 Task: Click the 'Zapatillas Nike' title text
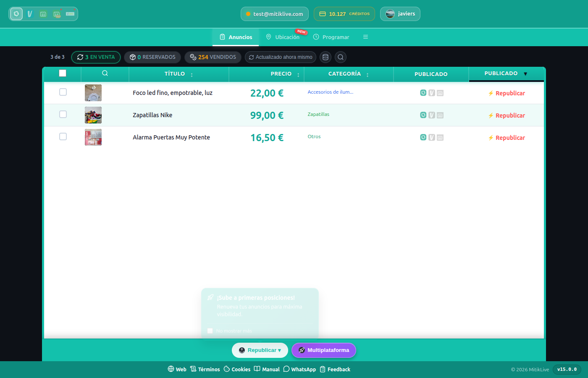(x=152, y=115)
